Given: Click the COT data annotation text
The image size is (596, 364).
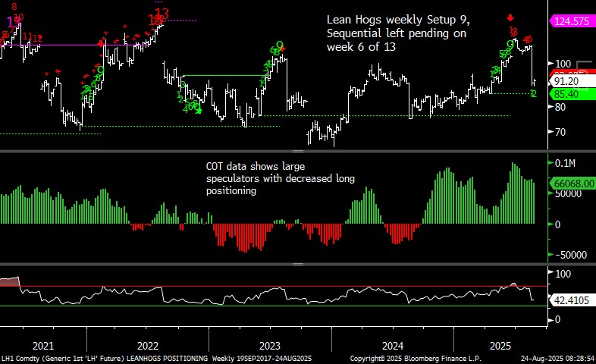Looking at the screenshot, I should coord(281,178).
